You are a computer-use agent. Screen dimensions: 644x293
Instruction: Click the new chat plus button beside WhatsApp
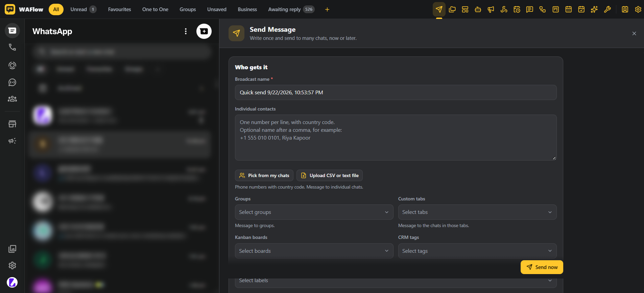(x=204, y=31)
